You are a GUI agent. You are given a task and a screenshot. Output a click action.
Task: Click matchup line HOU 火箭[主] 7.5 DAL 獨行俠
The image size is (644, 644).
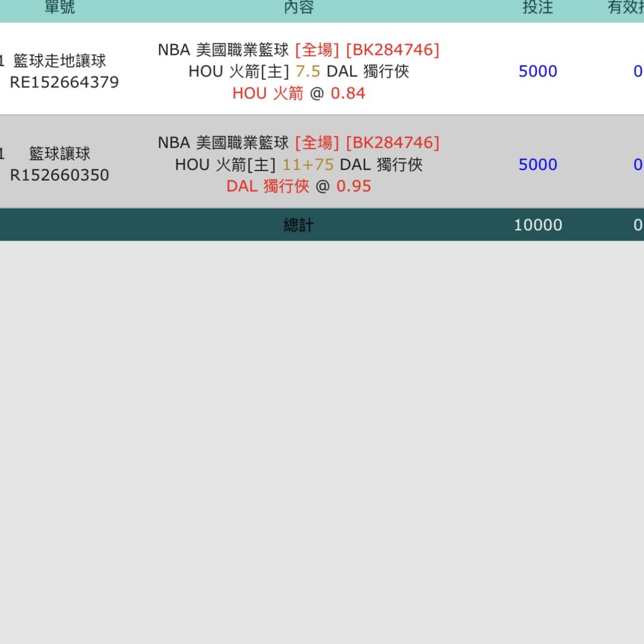coord(299,72)
